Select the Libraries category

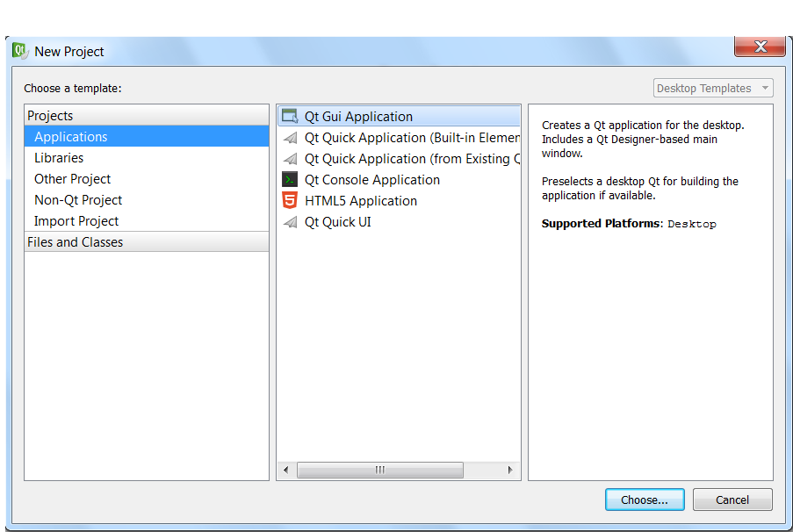point(147,158)
